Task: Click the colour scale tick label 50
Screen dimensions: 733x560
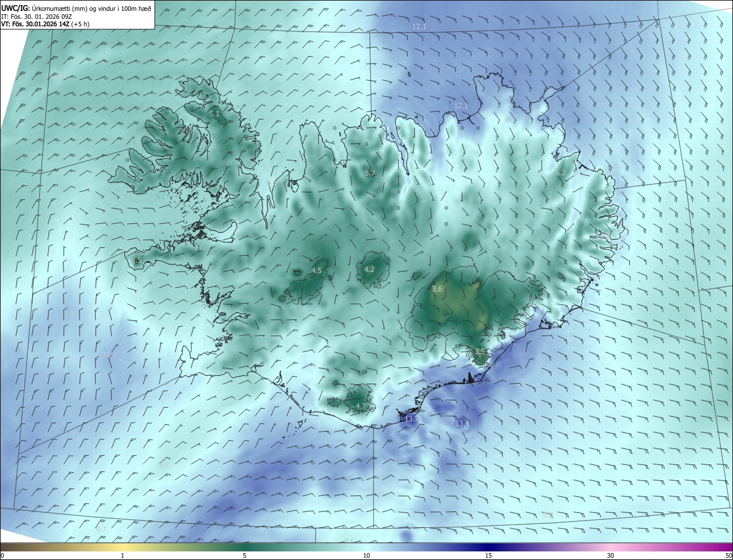Action: (728, 555)
